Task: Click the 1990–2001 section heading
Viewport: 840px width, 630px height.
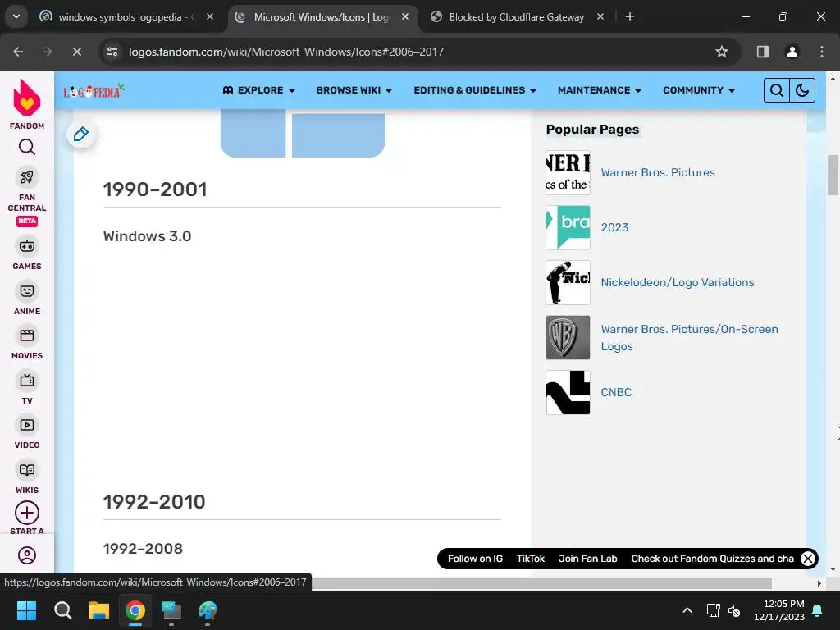Action: tap(155, 189)
